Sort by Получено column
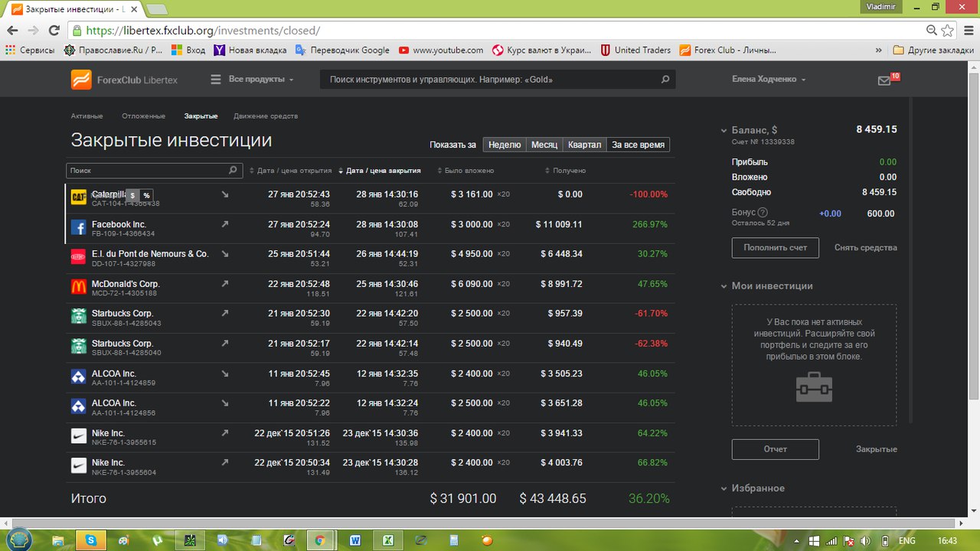This screenshot has height=551, width=980. (x=565, y=171)
